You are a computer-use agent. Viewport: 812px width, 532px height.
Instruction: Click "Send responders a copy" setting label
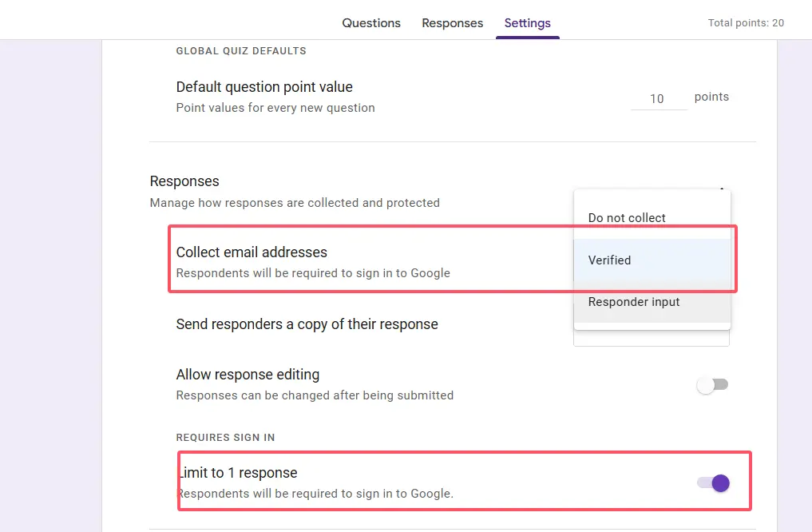click(307, 324)
